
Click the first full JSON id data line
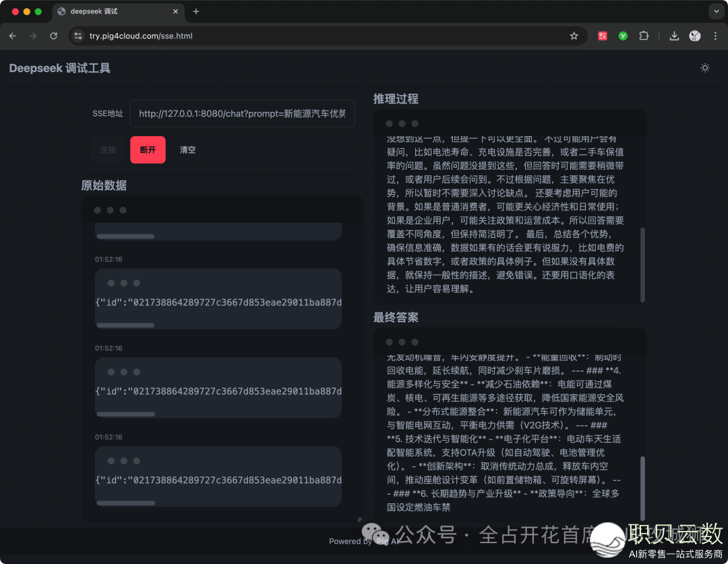pyautogui.click(x=218, y=303)
